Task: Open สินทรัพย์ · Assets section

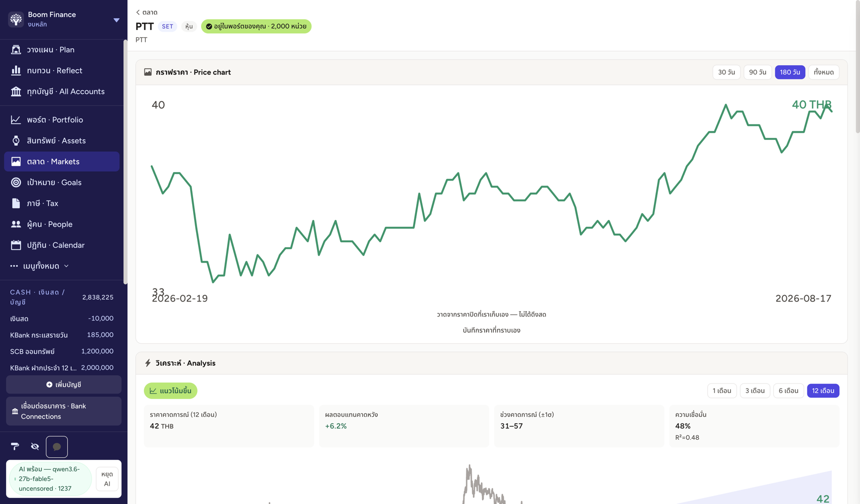Action: [62, 141]
